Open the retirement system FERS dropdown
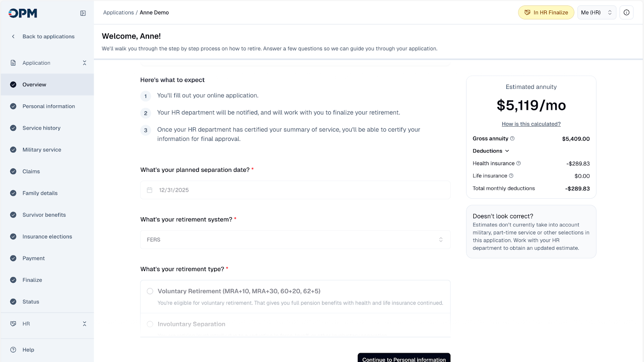644x362 pixels. point(295,240)
